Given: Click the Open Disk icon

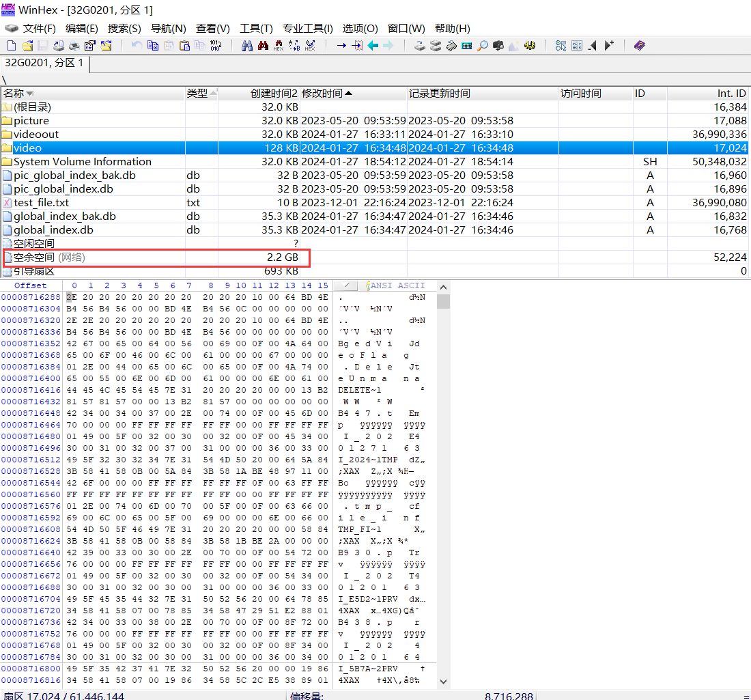Looking at the screenshot, I should [x=420, y=46].
